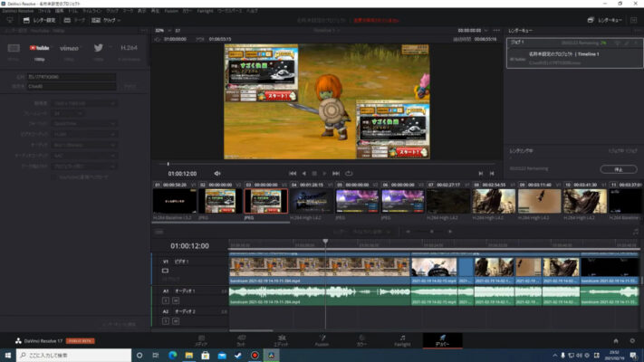Open the Edit page
The width and height of the screenshot is (644, 362).
(x=282, y=340)
